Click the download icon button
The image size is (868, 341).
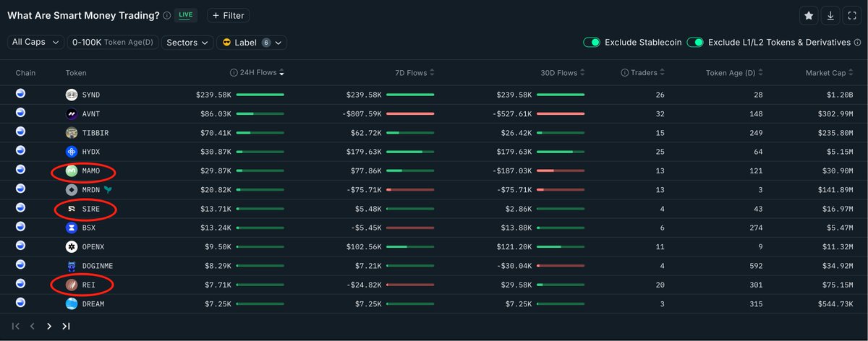coord(830,16)
